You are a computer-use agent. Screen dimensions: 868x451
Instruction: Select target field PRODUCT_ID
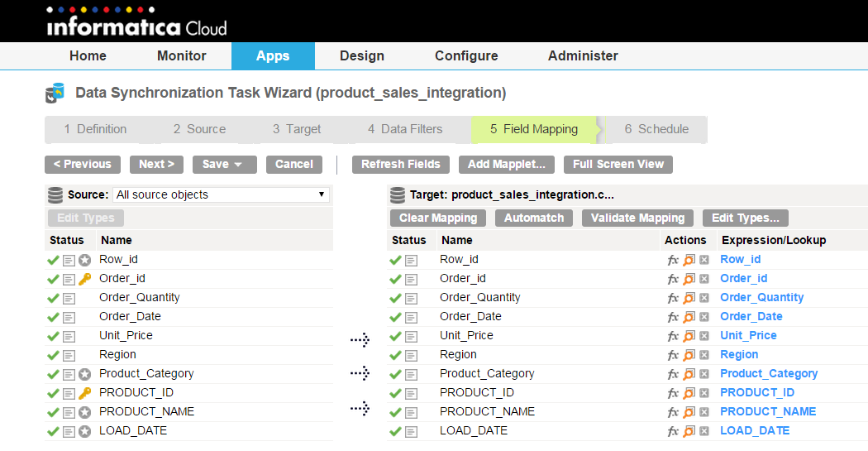477,393
